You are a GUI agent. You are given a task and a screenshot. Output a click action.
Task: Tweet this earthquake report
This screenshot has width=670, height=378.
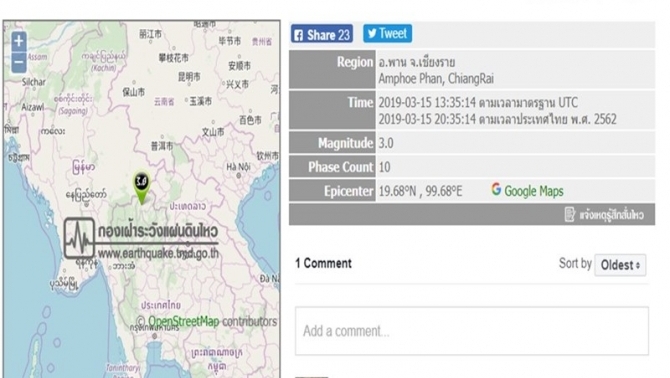(388, 33)
